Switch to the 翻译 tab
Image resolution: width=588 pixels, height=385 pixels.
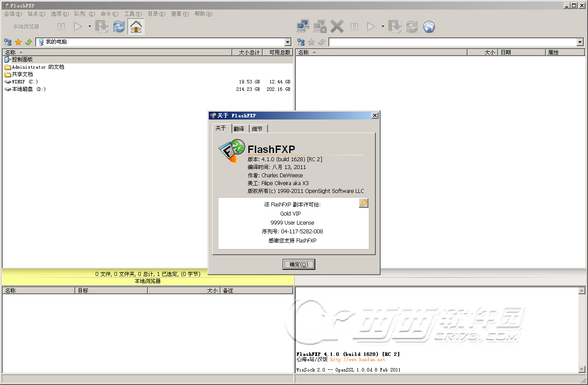239,129
